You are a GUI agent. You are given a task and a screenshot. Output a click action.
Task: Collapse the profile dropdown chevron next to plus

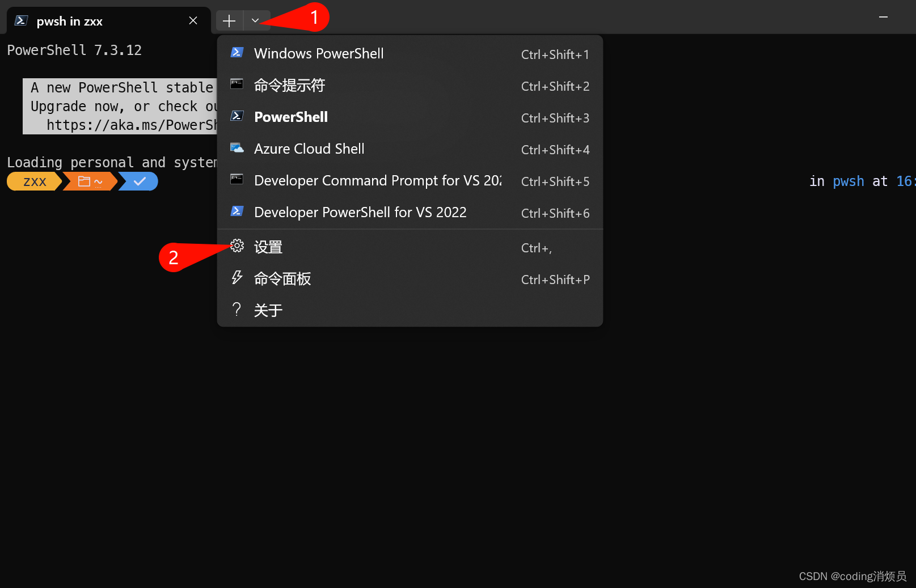point(255,21)
